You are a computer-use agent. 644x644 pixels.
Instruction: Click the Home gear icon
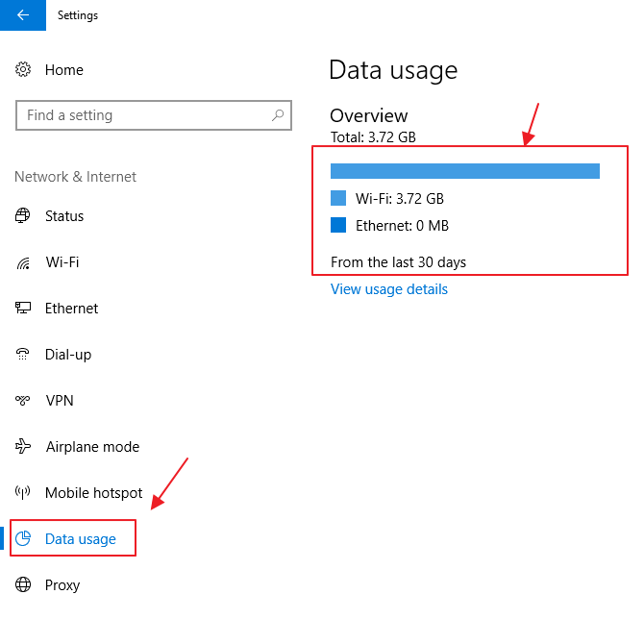pos(24,70)
